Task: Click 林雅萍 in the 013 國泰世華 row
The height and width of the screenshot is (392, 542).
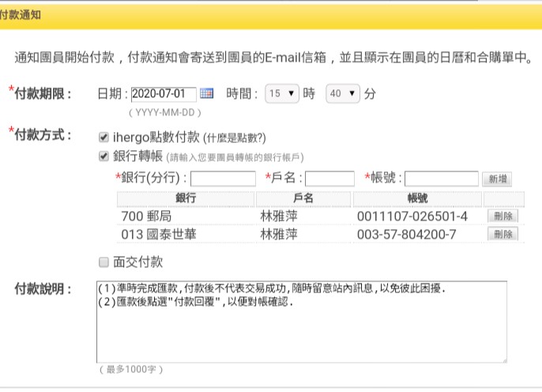Action: tap(279, 235)
